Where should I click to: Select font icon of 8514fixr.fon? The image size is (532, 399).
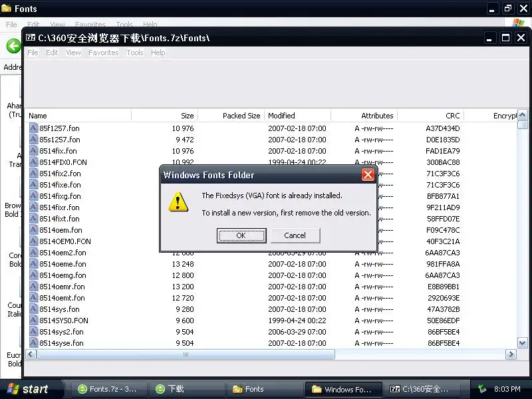(33, 207)
